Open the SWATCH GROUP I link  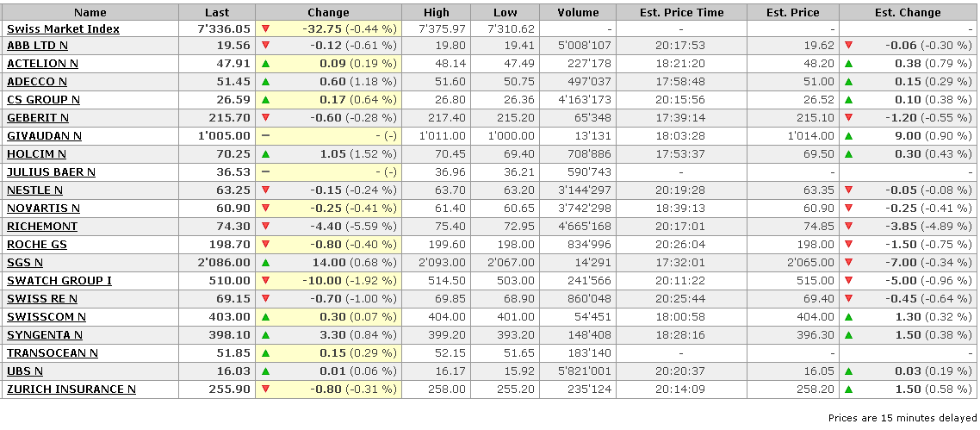(x=59, y=281)
